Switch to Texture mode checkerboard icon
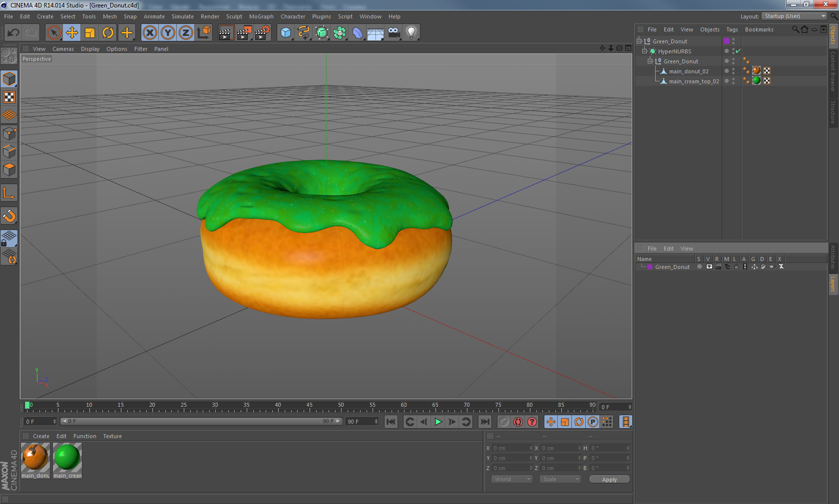The image size is (839, 504). coord(9,97)
